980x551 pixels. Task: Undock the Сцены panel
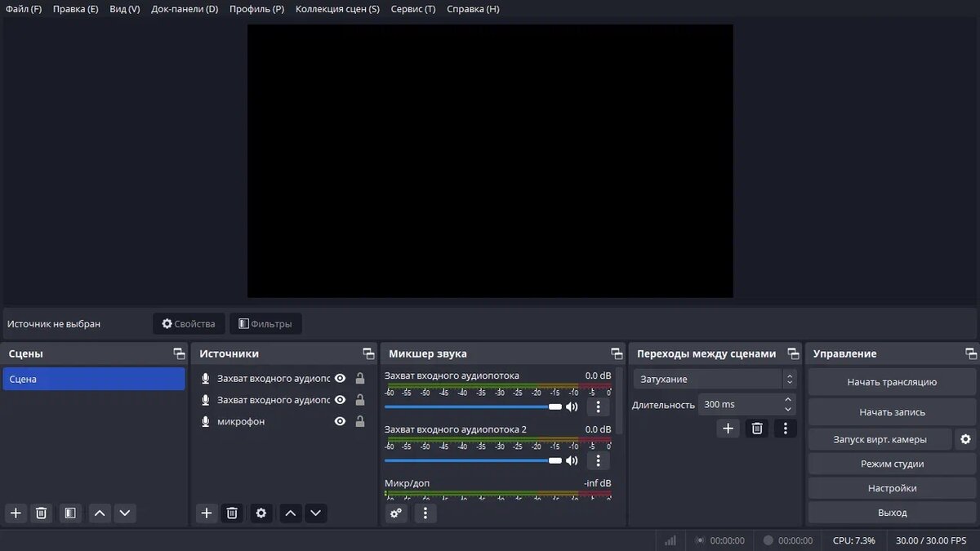pos(179,353)
